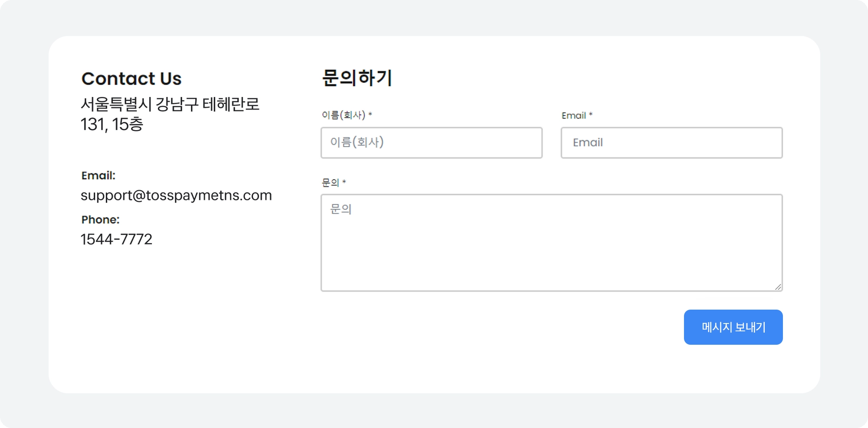Click the required asterisk next to Email label
Image resolution: width=868 pixels, height=428 pixels.
coord(591,114)
